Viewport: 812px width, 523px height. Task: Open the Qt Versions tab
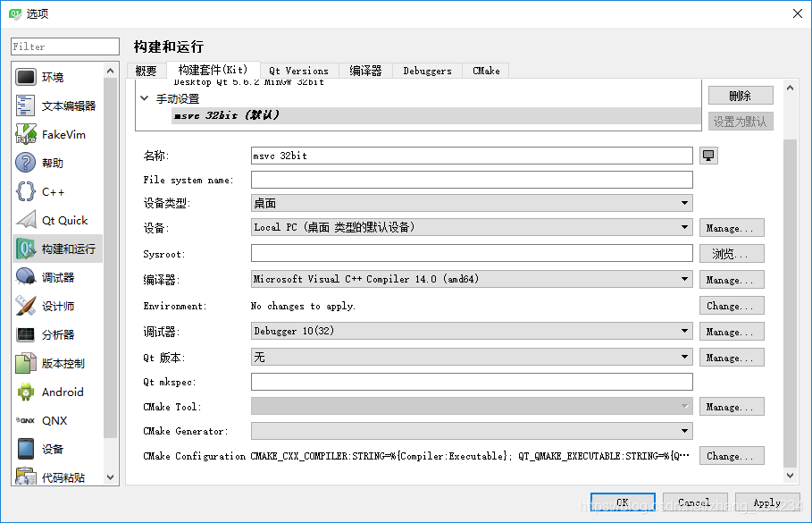tap(298, 71)
